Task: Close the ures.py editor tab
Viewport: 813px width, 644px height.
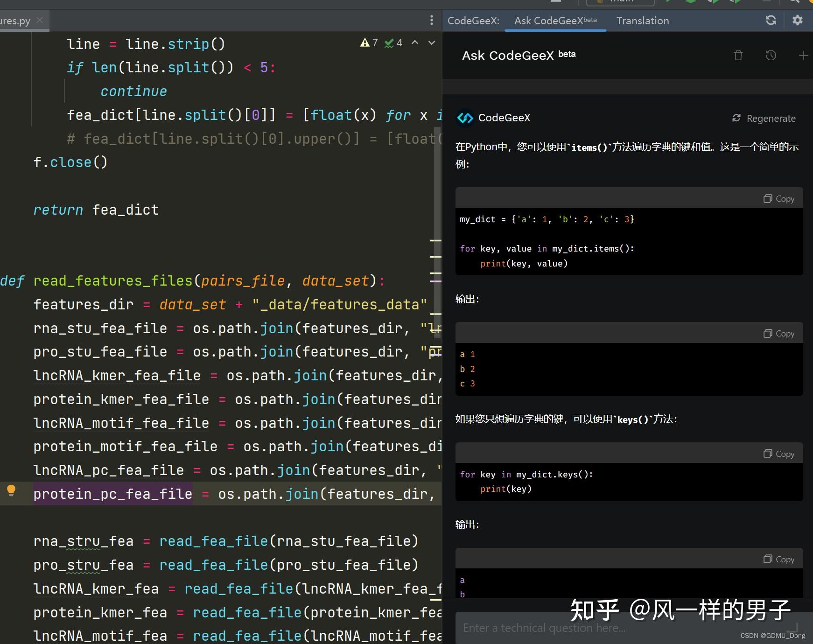Action: click(x=40, y=20)
